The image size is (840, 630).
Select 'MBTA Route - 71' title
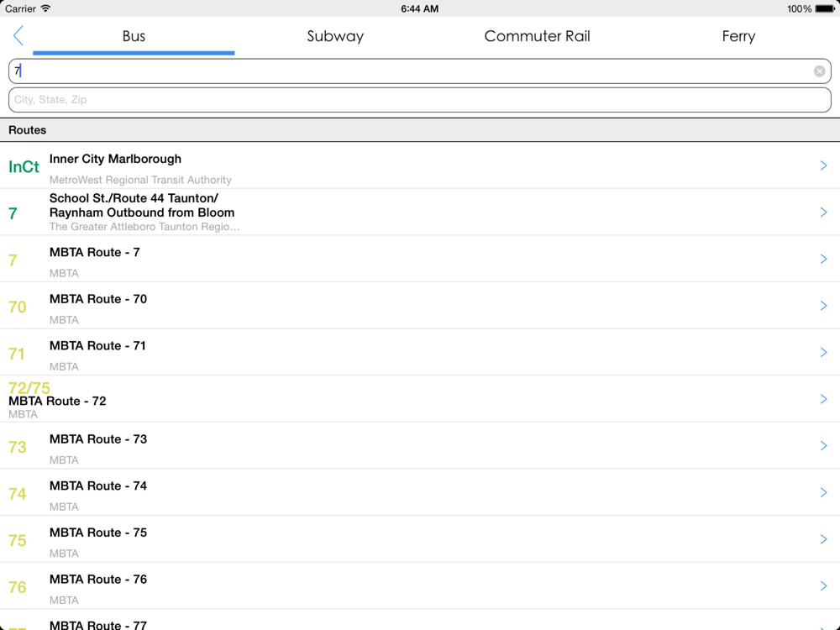[x=97, y=345]
